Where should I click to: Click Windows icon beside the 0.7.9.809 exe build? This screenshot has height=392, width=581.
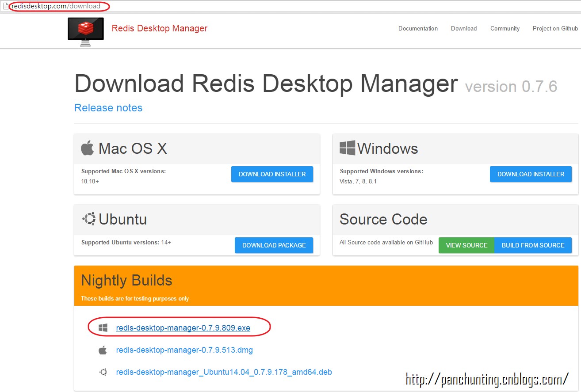point(103,327)
